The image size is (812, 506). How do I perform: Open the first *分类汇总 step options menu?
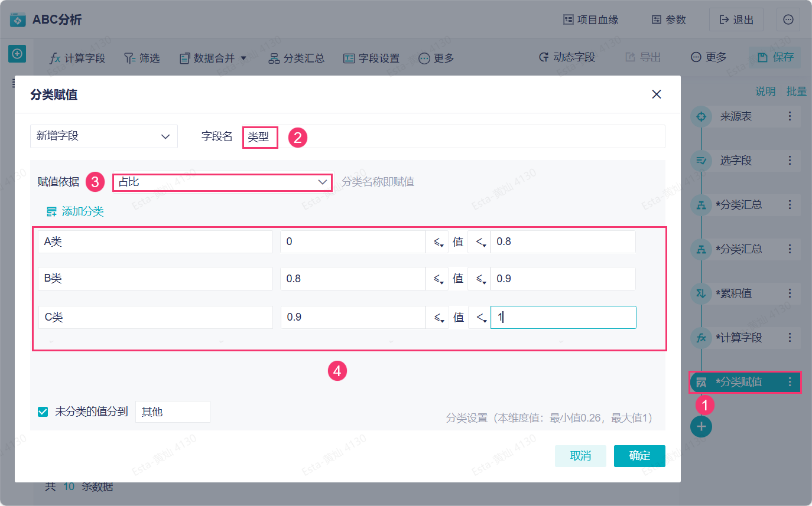click(790, 205)
